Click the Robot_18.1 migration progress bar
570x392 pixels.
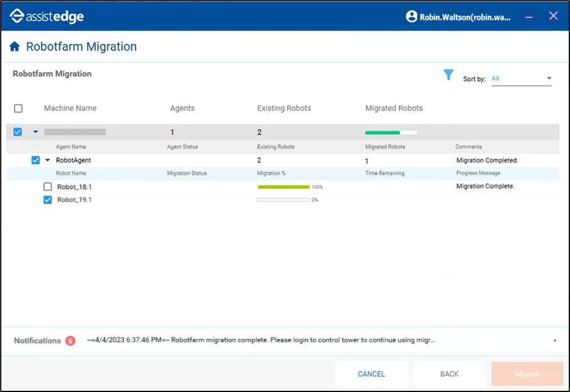(284, 187)
